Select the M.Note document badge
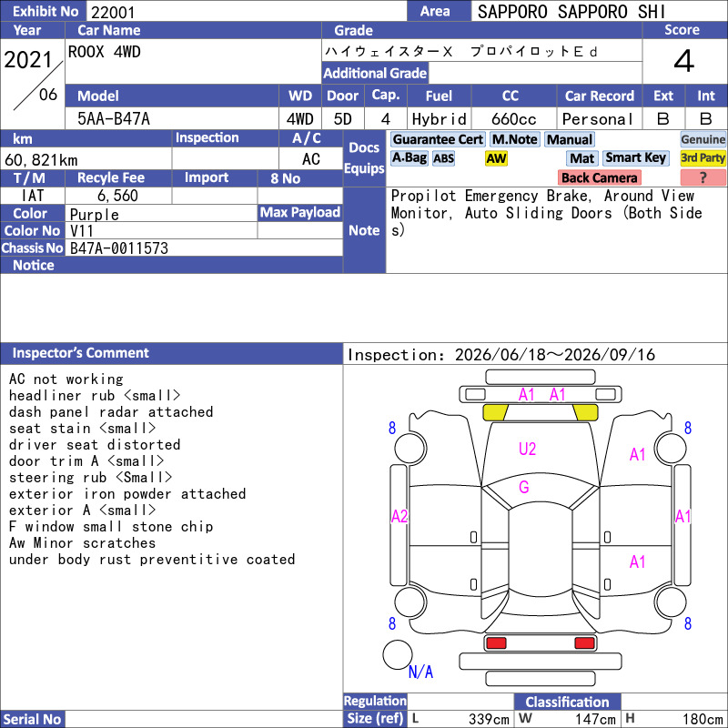728x728 pixels. pyautogui.click(x=514, y=139)
